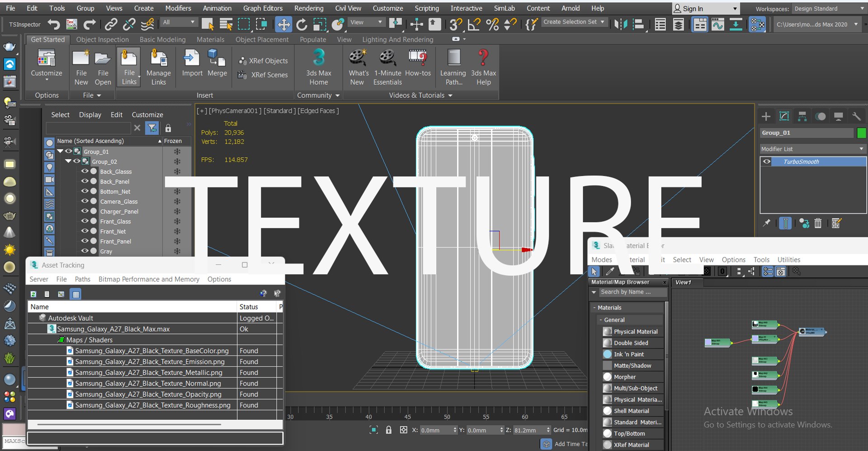Activate the Select and Move tool
The image size is (868, 451).
coord(283,24)
